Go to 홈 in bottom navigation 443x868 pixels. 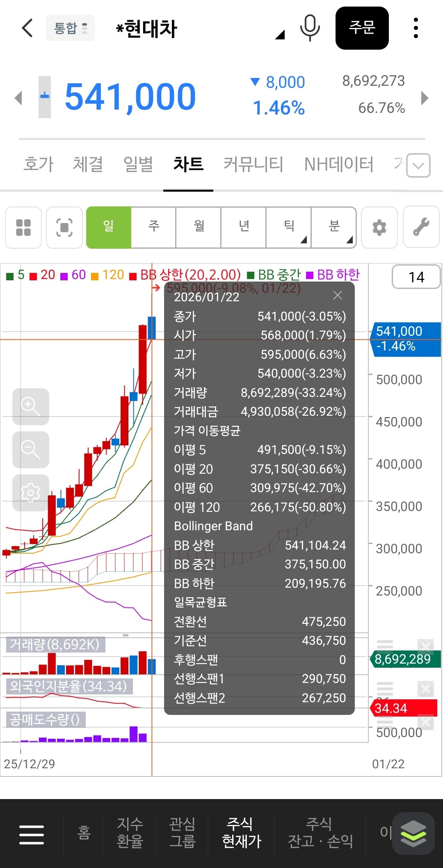tap(84, 833)
